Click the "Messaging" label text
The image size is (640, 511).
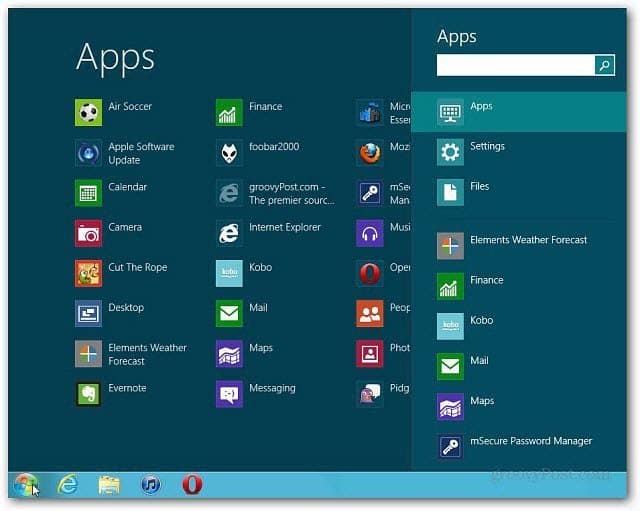272,389
